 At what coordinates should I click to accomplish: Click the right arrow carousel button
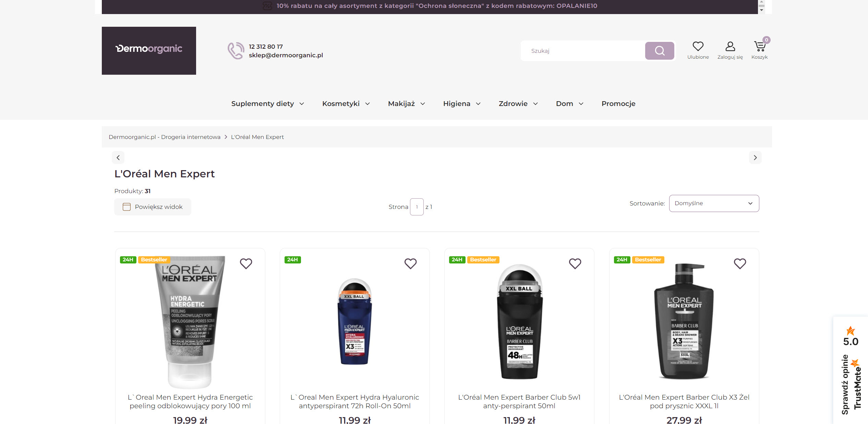[755, 157]
